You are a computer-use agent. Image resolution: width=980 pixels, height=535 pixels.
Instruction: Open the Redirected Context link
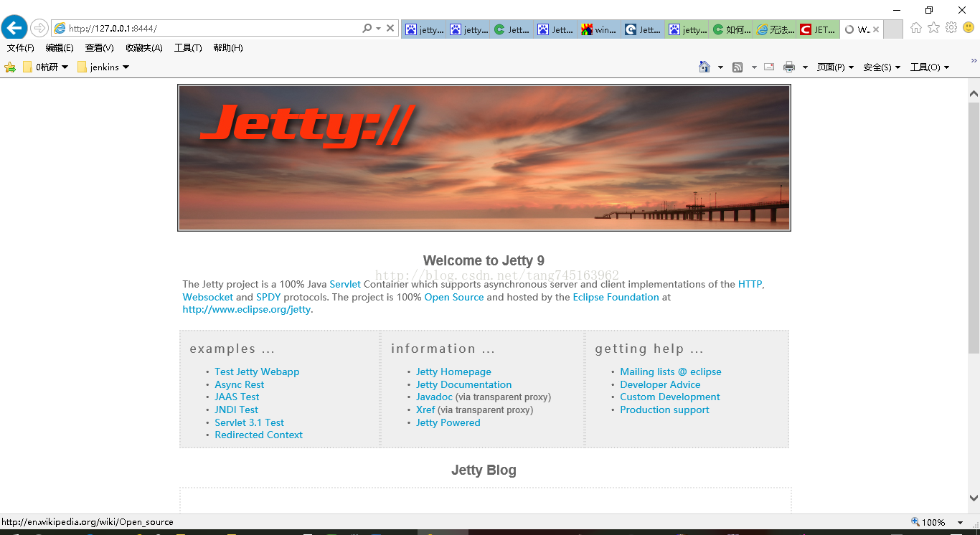258,435
